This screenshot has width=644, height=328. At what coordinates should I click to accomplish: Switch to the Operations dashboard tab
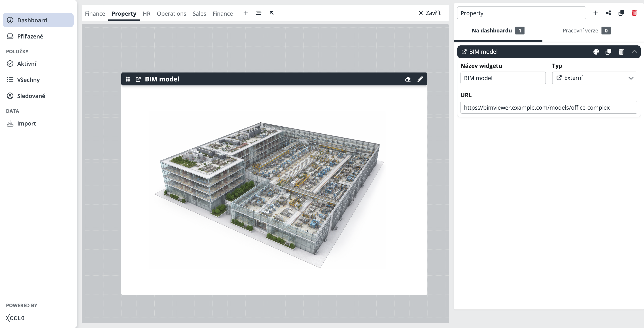point(171,13)
